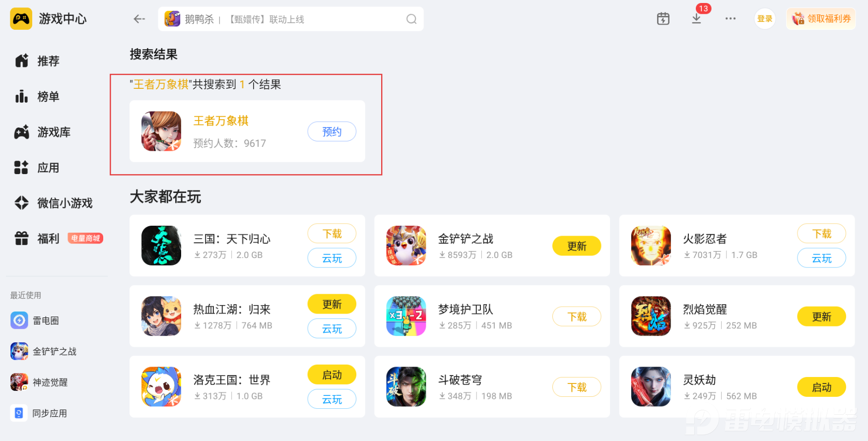Click 云玩 for 火影忍者
868x441 pixels.
coord(821,258)
